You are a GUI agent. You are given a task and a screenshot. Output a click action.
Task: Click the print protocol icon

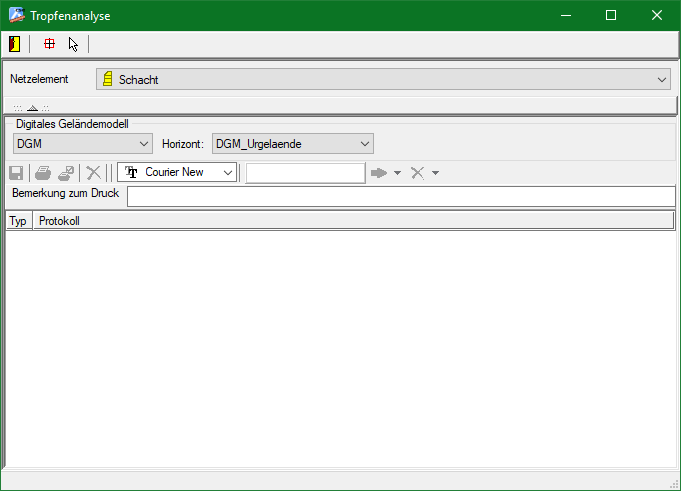point(43,173)
